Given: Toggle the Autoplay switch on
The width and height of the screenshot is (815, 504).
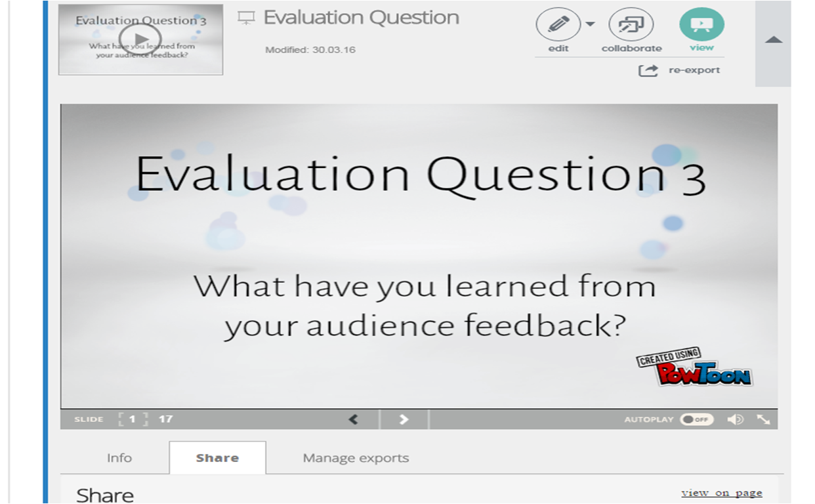Looking at the screenshot, I should tap(696, 419).
